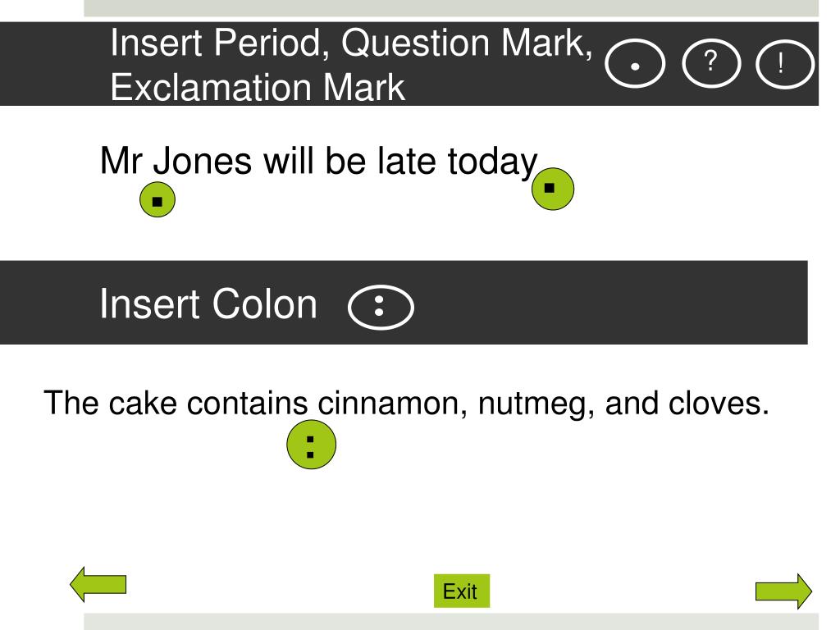The height and width of the screenshot is (630, 840).
Task: Click the Insert Colon heading text
Action: (x=208, y=304)
